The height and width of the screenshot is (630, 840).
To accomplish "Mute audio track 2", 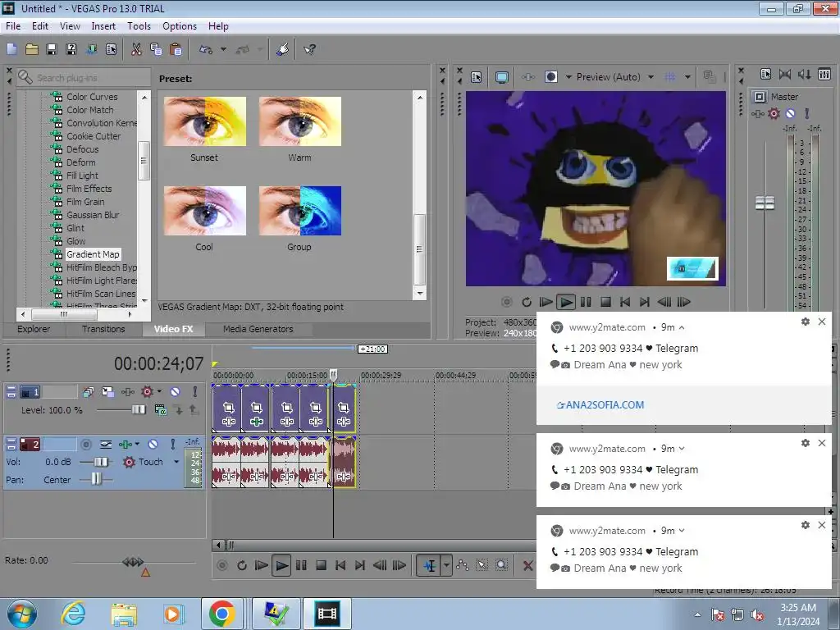I will pos(153,444).
